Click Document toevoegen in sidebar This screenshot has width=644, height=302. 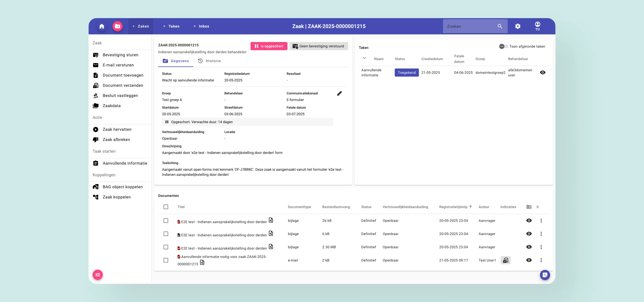120,75
